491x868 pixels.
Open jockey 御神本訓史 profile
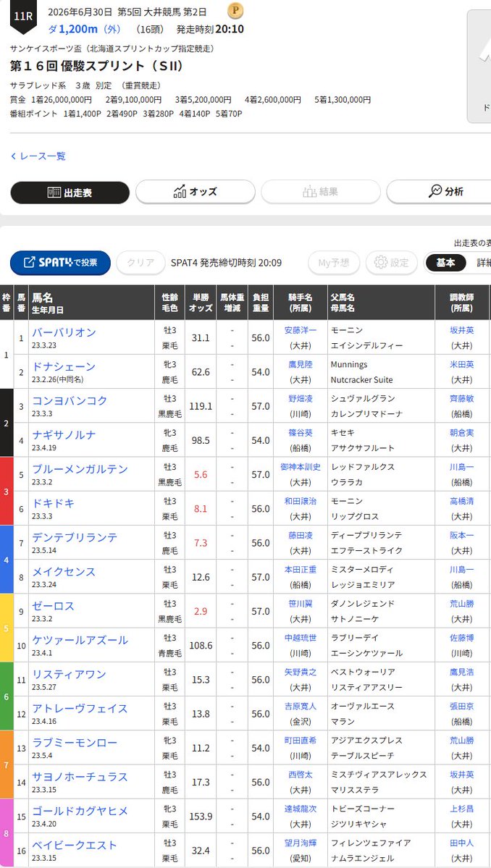pyautogui.click(x=301, y=467)
